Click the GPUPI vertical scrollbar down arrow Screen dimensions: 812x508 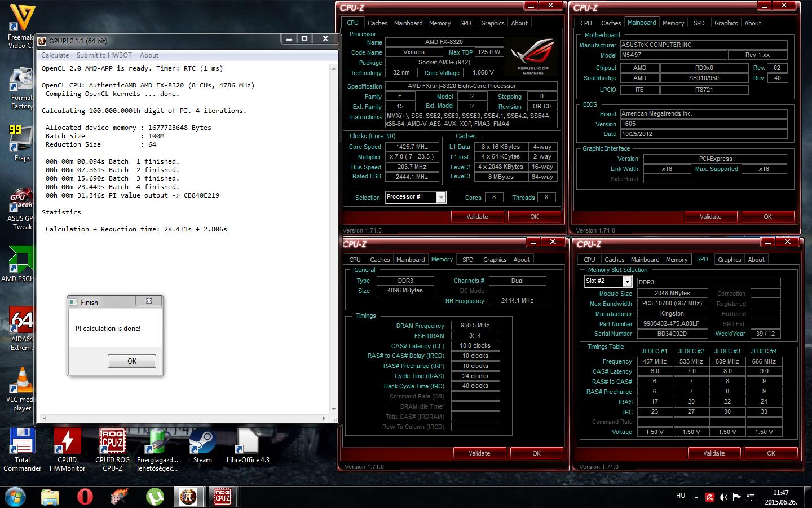click(x=334, y=409)
